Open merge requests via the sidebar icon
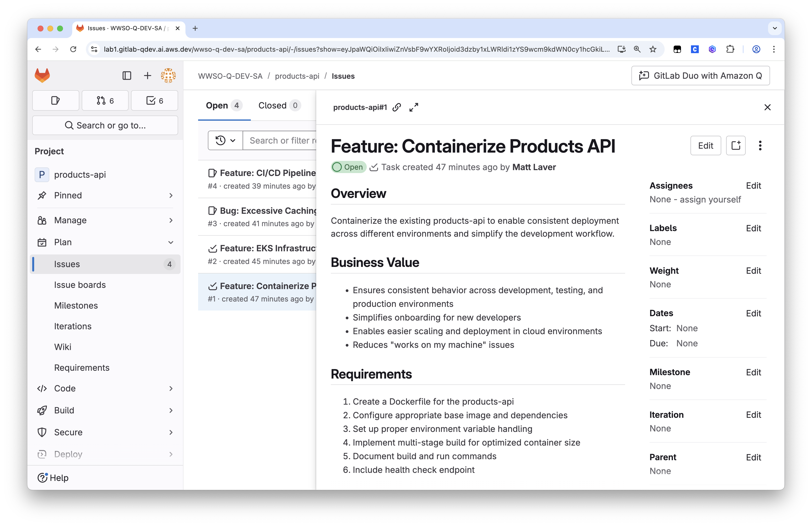812x526 pixels. point(105,100)
